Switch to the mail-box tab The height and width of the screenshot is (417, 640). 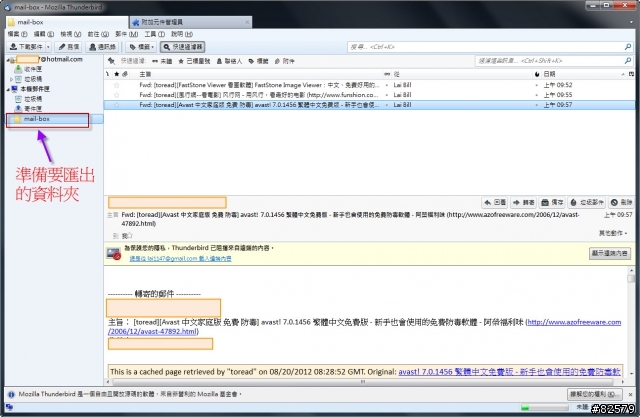[x=67, y=22]
